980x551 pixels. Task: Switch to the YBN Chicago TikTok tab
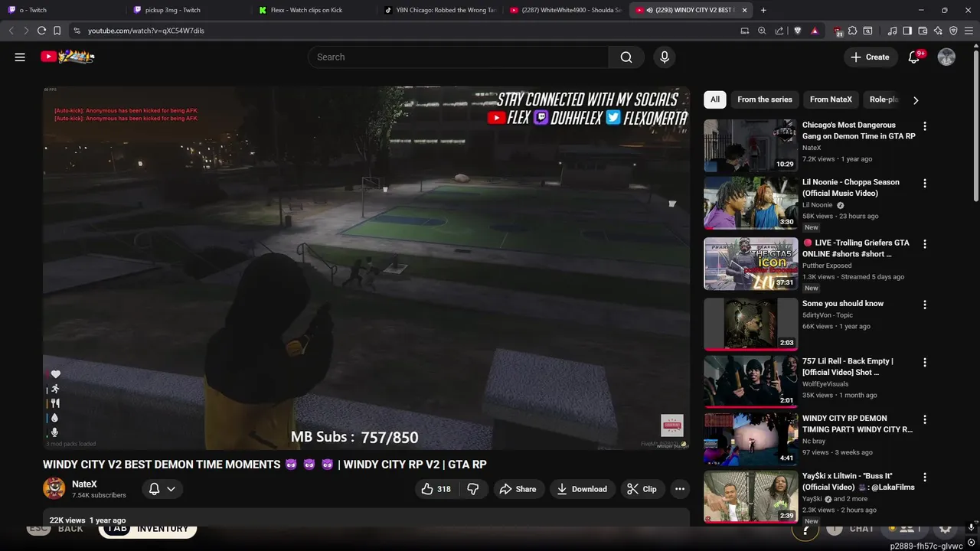pyautogui.click(x=440, y=10)
